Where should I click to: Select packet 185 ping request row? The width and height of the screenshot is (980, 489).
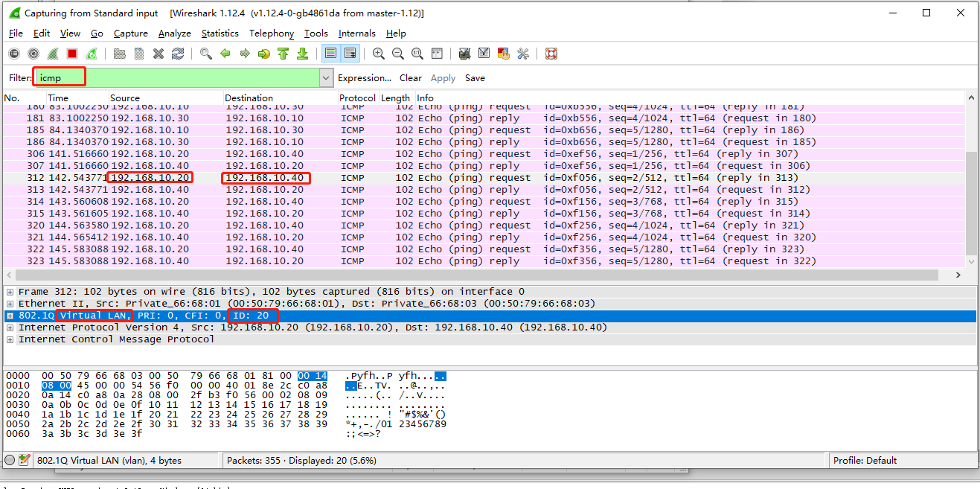tap(484, 130)
